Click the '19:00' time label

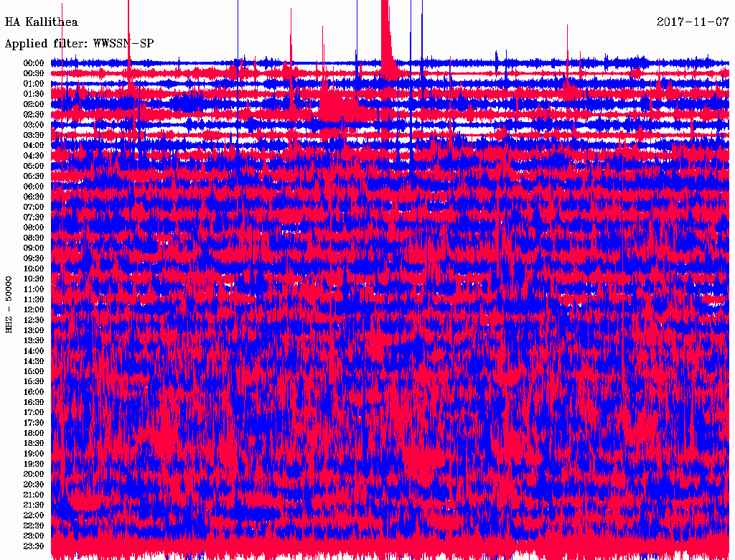pyautogui.click(x=34, y=454)
